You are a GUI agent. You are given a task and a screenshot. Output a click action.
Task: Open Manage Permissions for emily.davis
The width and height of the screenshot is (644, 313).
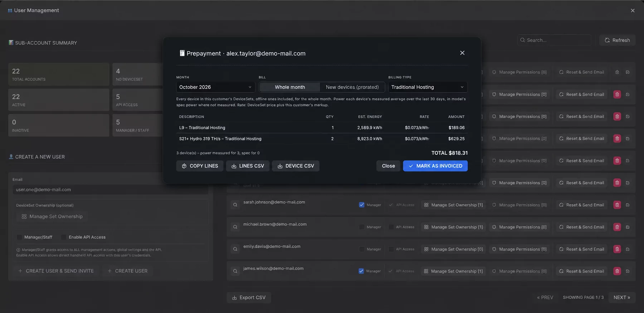coord(519,249)
